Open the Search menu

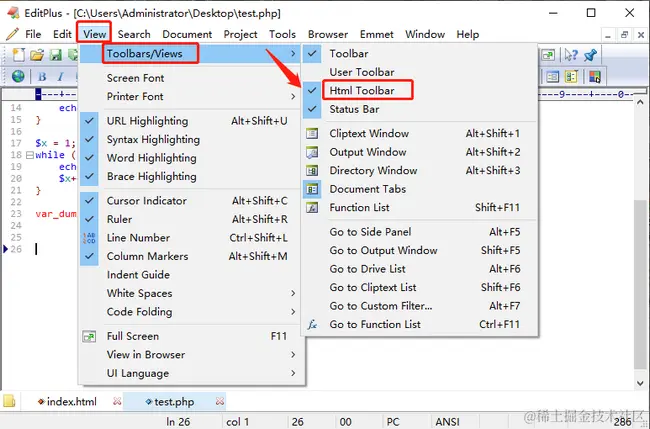pos(134,34)
